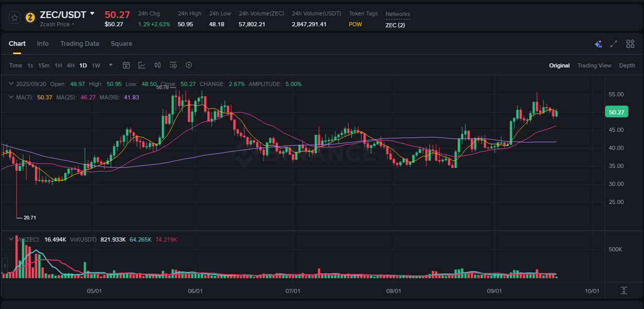Click the AI analysis sparkle icon

598,44
